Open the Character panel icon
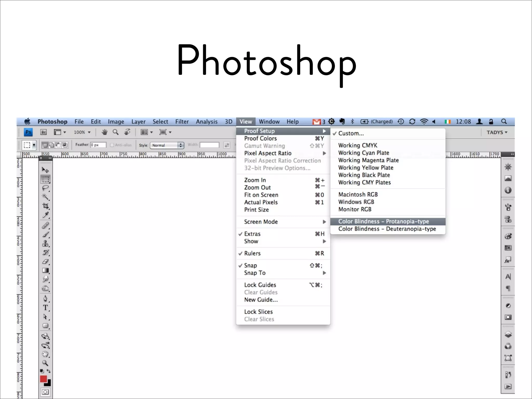The width and height of the screenshot is (532, 399). (508, 277)
